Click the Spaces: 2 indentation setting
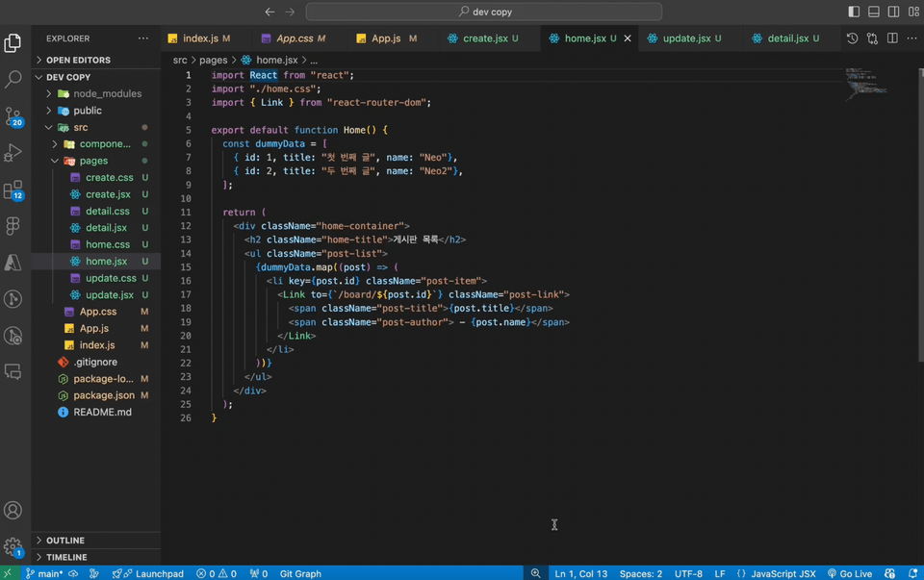This screenshot has height=580, width=924. (x=641, y=573)
